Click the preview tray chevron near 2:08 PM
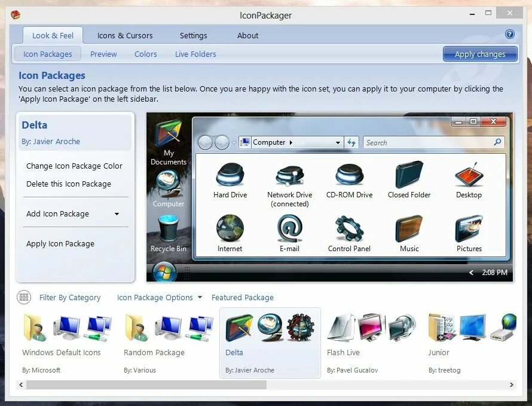 pyautogui.click(x=471, y=273)
